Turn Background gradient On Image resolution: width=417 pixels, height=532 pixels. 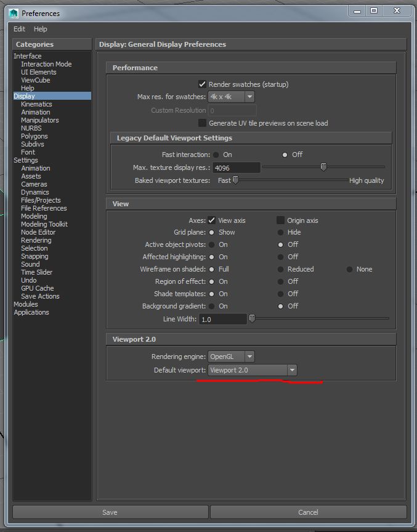coord(212,306)
